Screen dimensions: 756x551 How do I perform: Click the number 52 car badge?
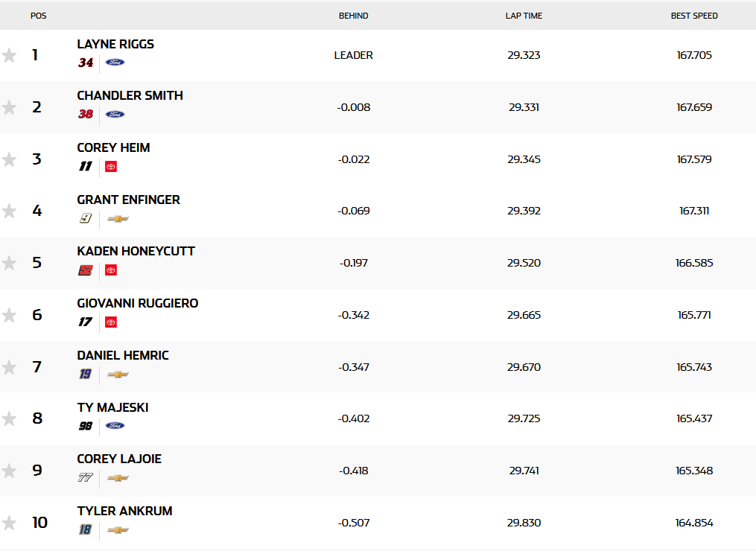point(86,270)
